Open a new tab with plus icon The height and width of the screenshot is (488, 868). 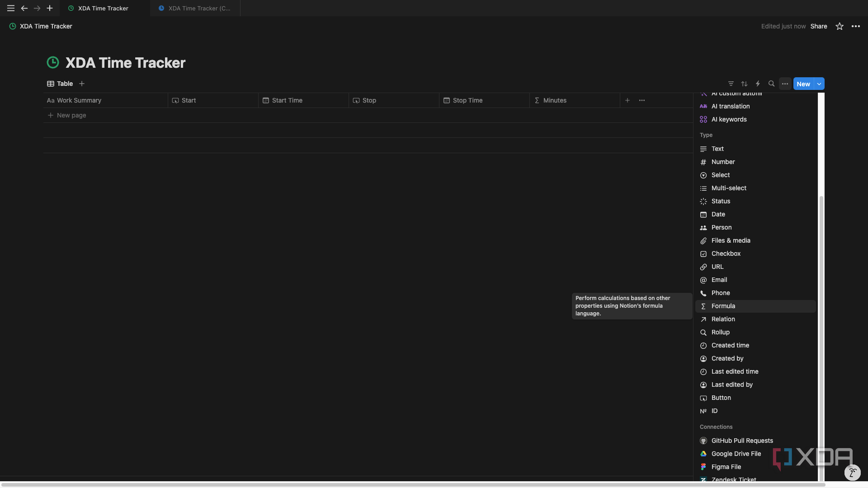(x=50, y=8)
